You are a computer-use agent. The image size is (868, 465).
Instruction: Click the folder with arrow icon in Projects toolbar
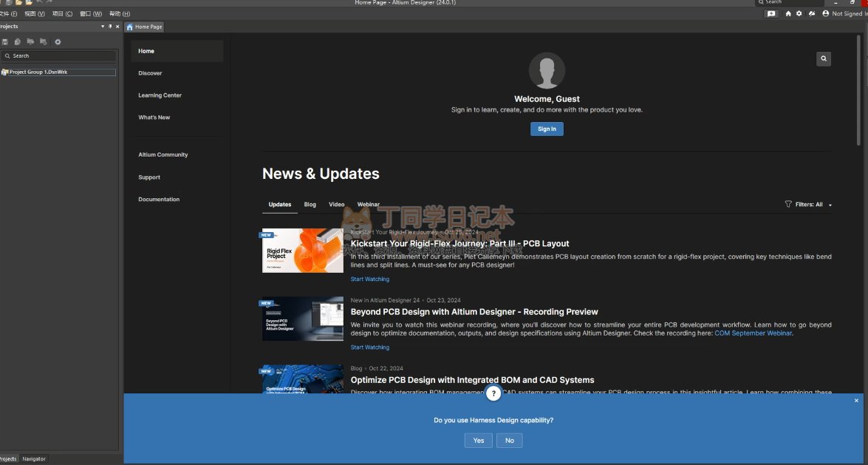30,41
